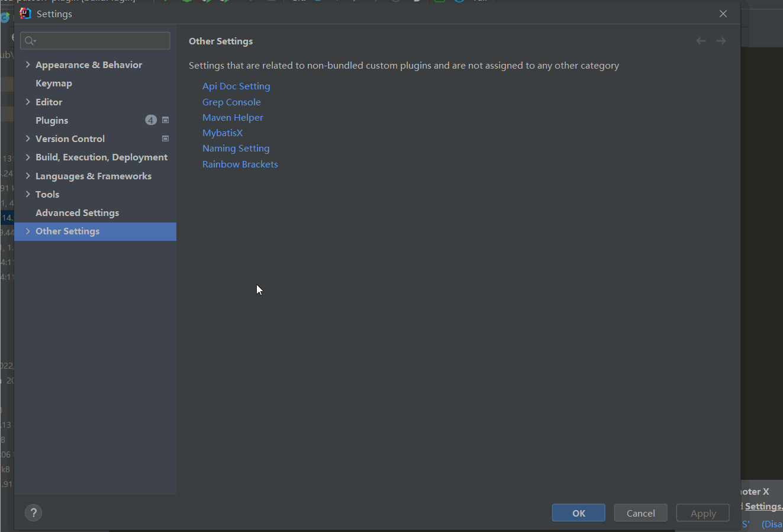
Task: Select the highlighted Other Settings row
Action: [95, 231]
